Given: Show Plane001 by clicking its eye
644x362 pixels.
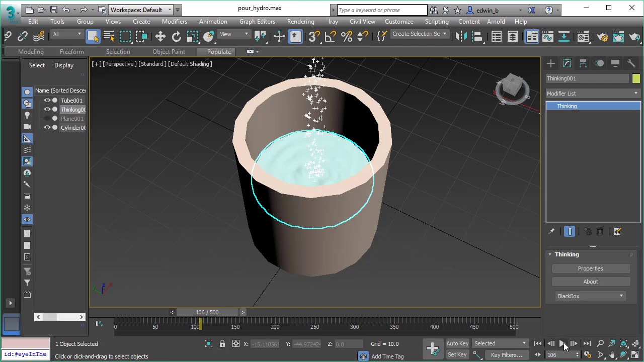Looking at the screenshot, I should 47,119.
